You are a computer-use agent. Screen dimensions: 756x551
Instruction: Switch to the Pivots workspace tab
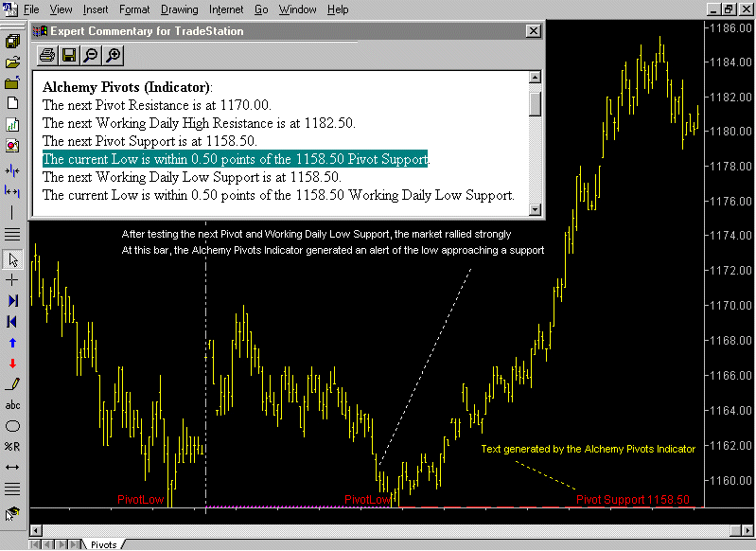click(104, 544)
